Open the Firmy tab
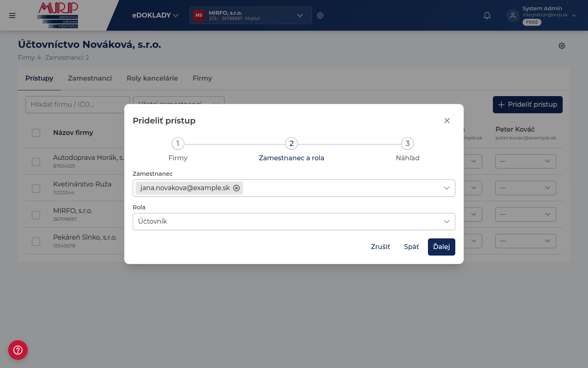This screenshot has height=368, width=588. point(202,79)
